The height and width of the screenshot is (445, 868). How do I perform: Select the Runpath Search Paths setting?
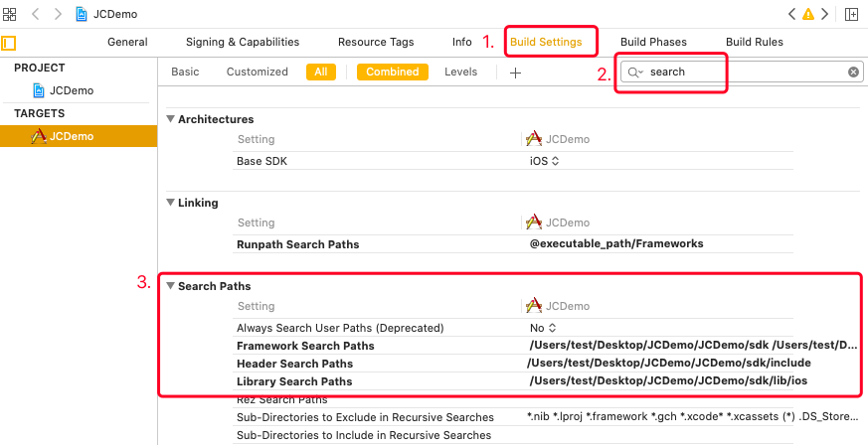pos(298,244)
